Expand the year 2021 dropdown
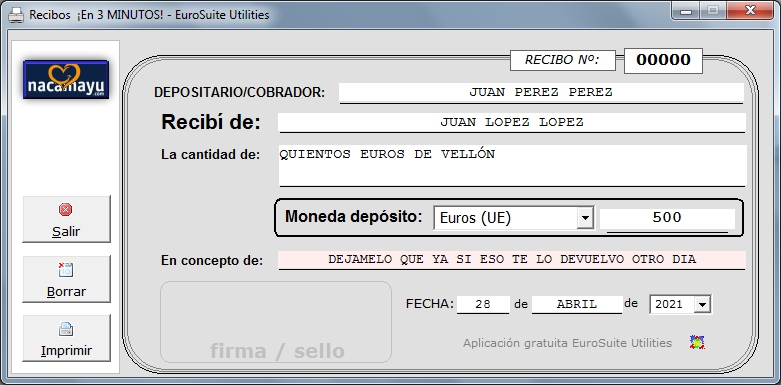The image size is (781, 385). (x=702, y=304)
